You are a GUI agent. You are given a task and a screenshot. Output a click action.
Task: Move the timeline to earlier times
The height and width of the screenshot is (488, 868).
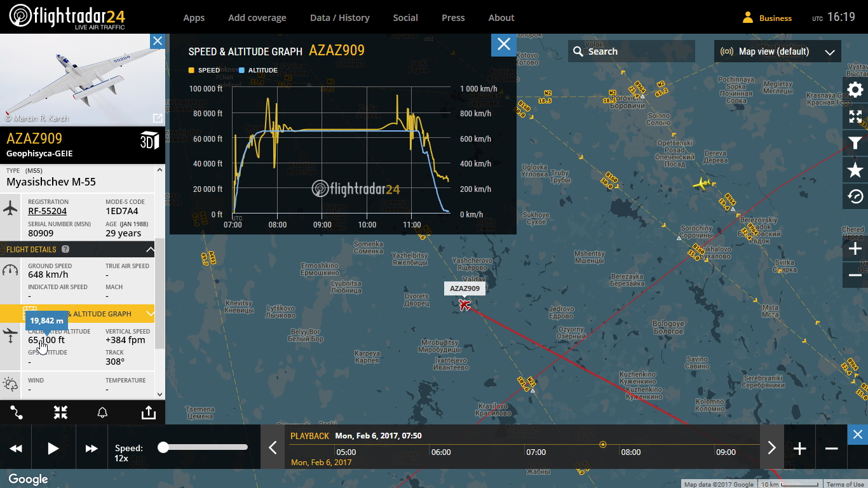(273, 448)
